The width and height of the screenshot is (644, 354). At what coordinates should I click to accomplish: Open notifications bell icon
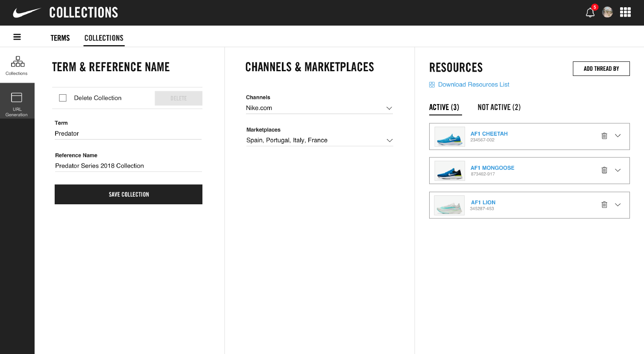590,12
